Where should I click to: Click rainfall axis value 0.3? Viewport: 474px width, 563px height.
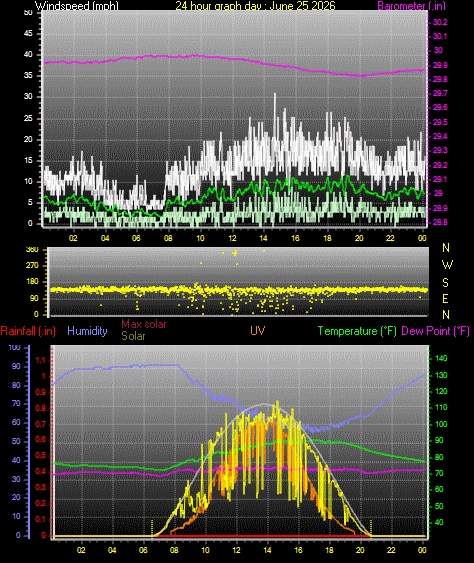point(41,488)
